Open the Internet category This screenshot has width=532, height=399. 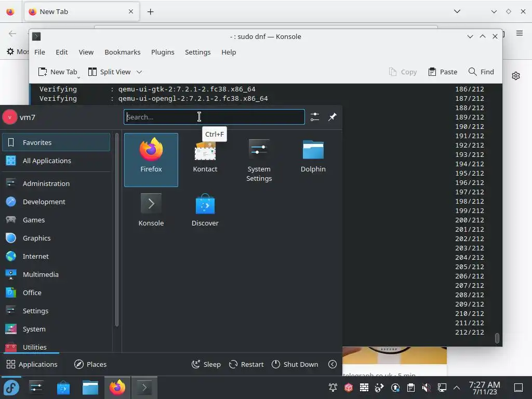click(56, 257)
